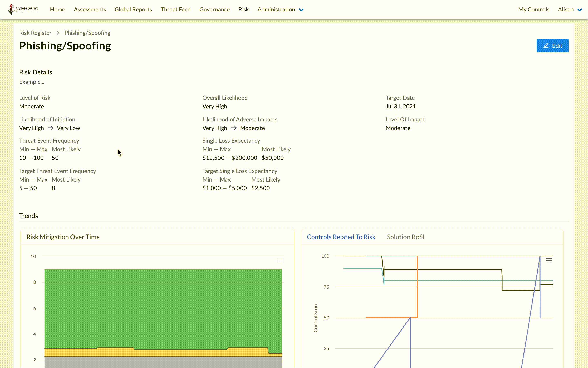Click the Trends section heading

[x=28, y=216]
